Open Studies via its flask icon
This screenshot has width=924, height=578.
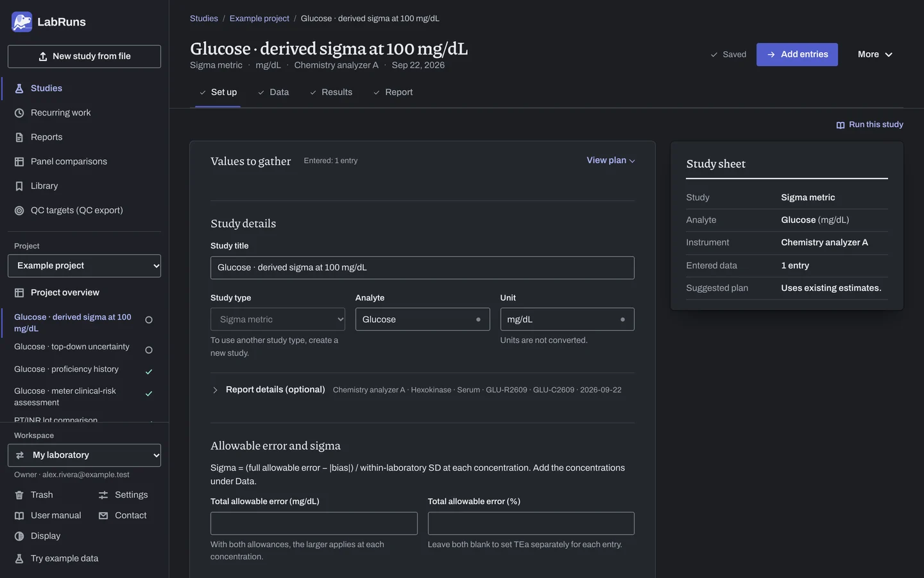coord(19,89)
